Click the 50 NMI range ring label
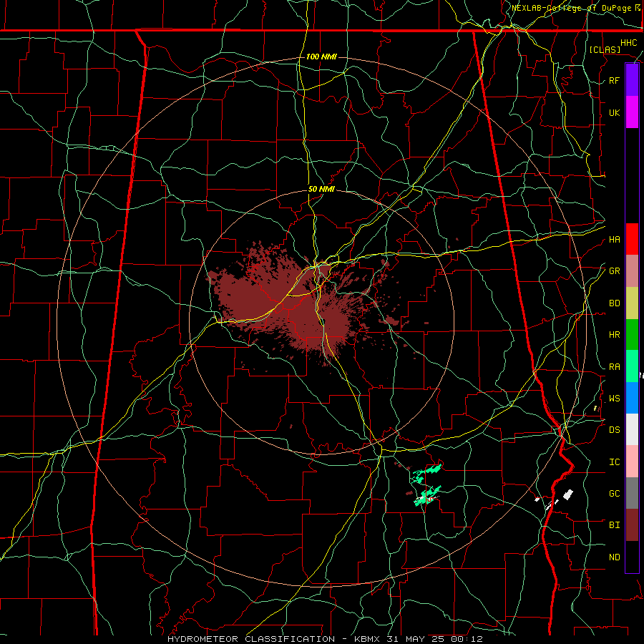 click(321, 190)
